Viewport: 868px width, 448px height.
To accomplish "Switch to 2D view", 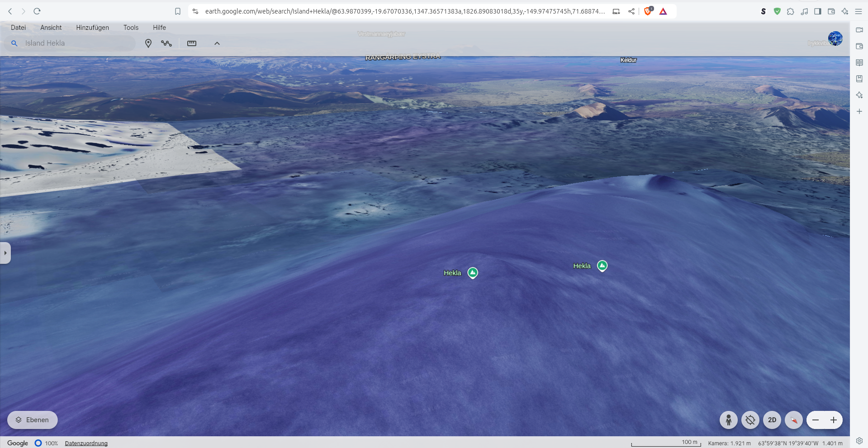I will 772,420.
